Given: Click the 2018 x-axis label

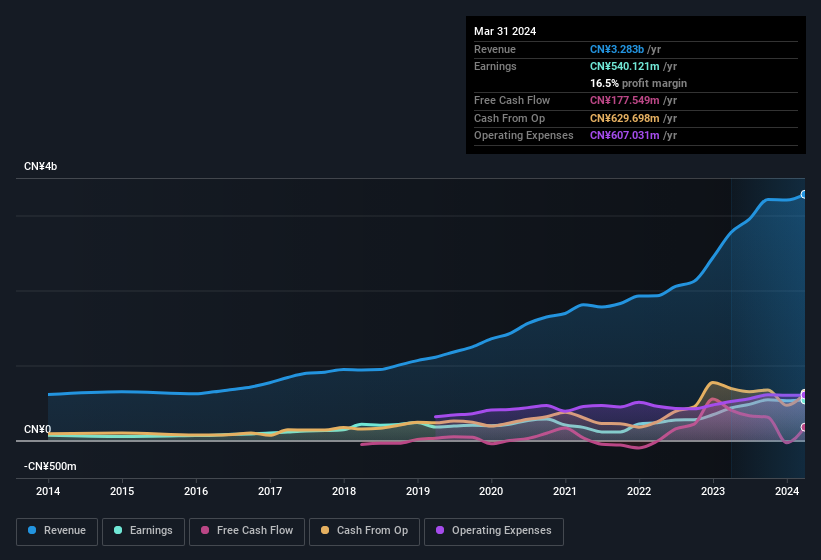Looking at the screenshot, I should [344, 491].
